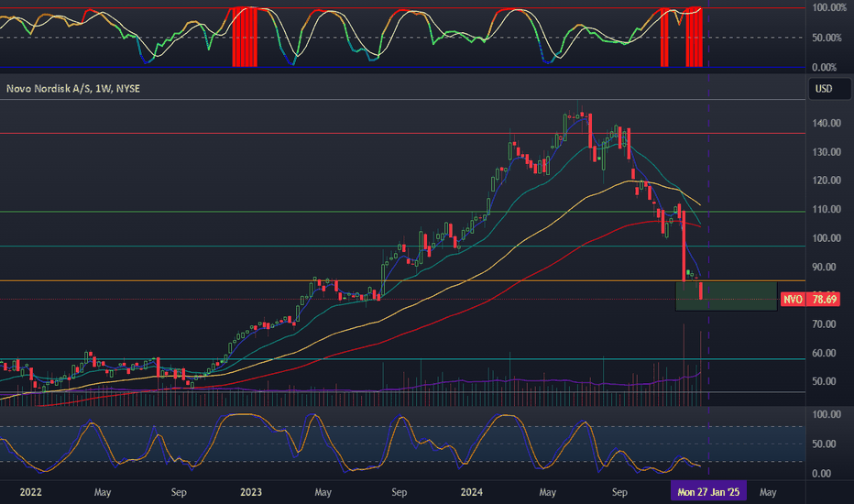This screenshot has height=504, width=854.
Task: Click the Mon 27 Jan '25 date marker
Action: (x=708, y=492)
